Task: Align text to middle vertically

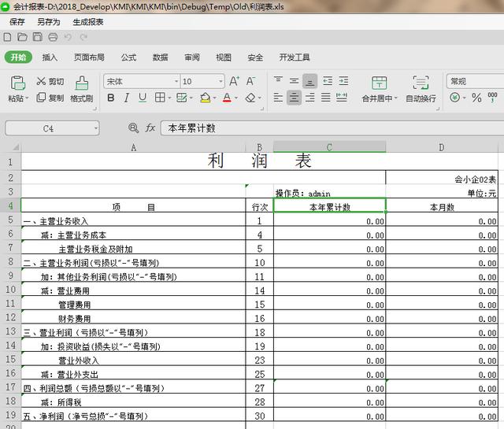Action: pyautogui.click(x=294, y=81)
